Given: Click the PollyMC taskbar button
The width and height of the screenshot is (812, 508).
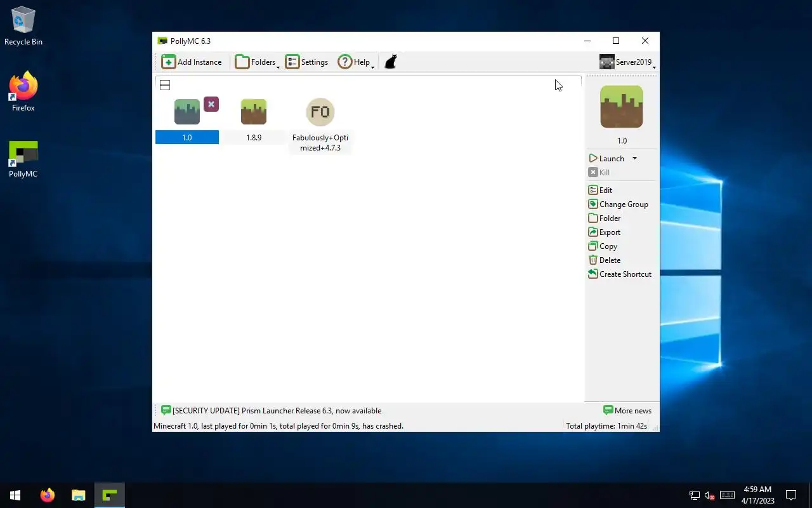Looking at the screenshot, I should (x=110, y=495).
